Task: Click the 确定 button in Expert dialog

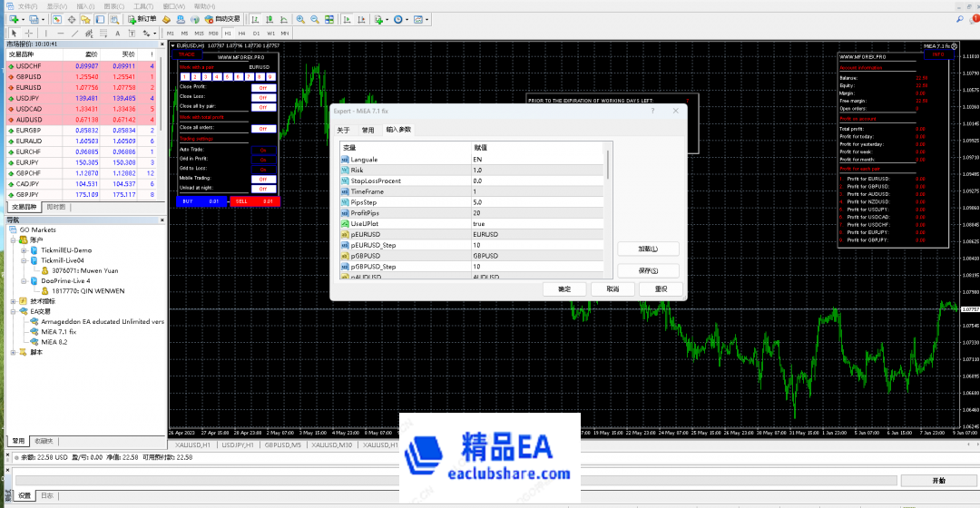Action: point(564,288)
